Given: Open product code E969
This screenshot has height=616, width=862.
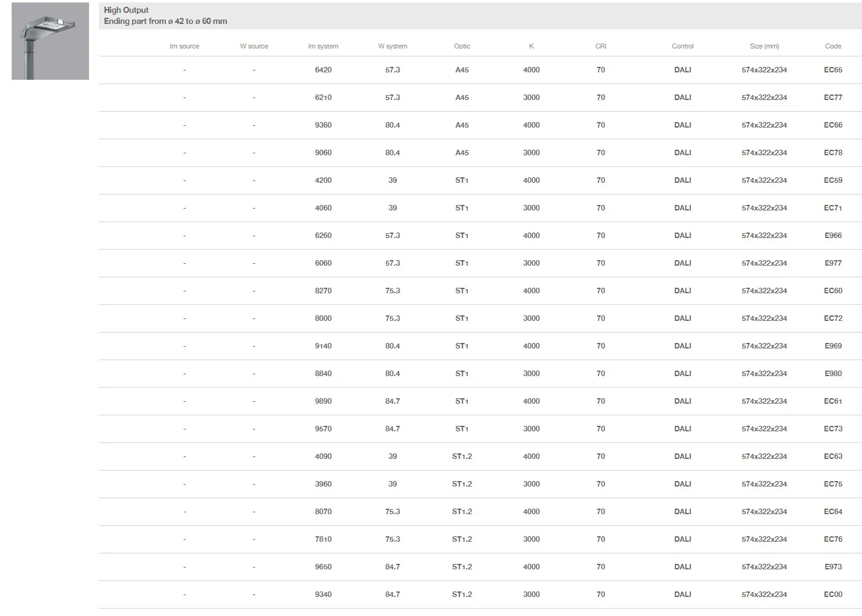Looking at the screenshot, I should [833, 346].
